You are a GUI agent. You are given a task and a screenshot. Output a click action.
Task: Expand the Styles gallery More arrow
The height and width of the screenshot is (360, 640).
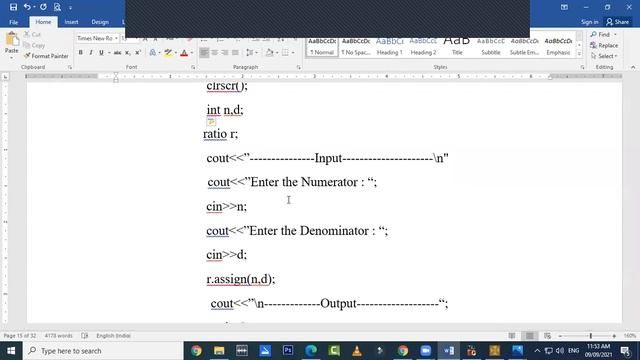click(x=579, y=53)
